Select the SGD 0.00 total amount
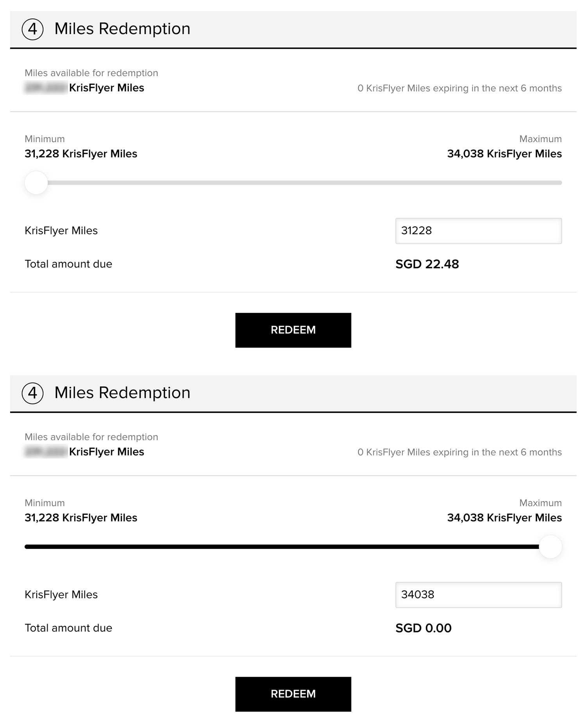 click(x=423, y=628)
